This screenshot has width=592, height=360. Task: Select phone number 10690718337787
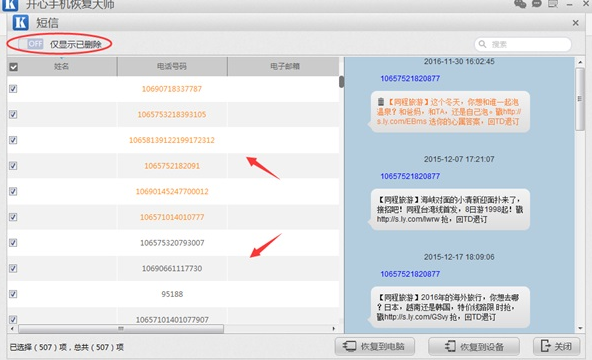[172, 89]
